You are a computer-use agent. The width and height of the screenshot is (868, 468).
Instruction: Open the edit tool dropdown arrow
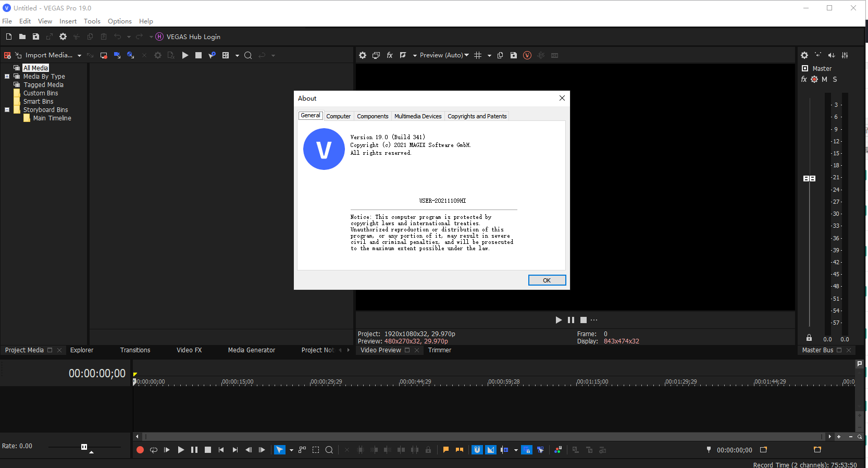291,450
